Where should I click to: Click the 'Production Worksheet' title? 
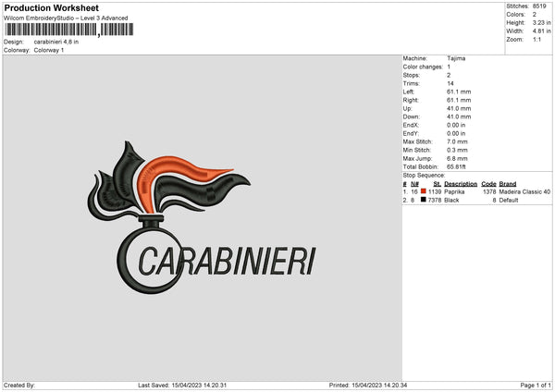point(52,7)
